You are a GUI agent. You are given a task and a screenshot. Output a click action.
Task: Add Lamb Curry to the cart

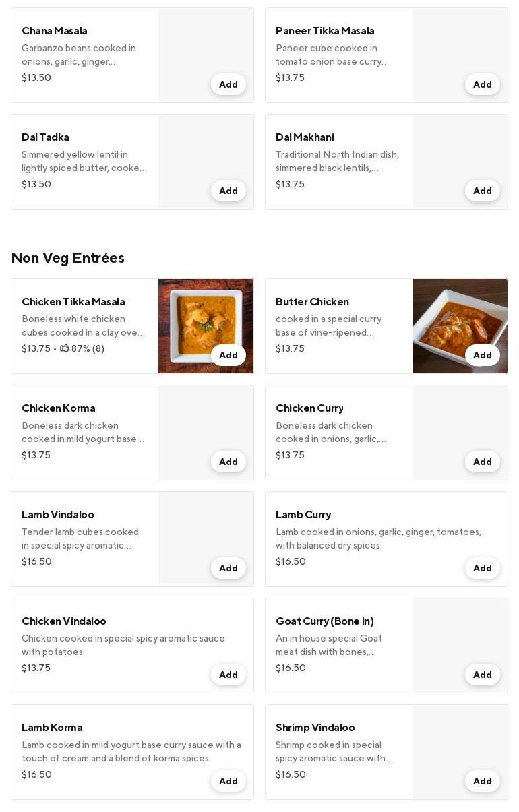(482, 568)
